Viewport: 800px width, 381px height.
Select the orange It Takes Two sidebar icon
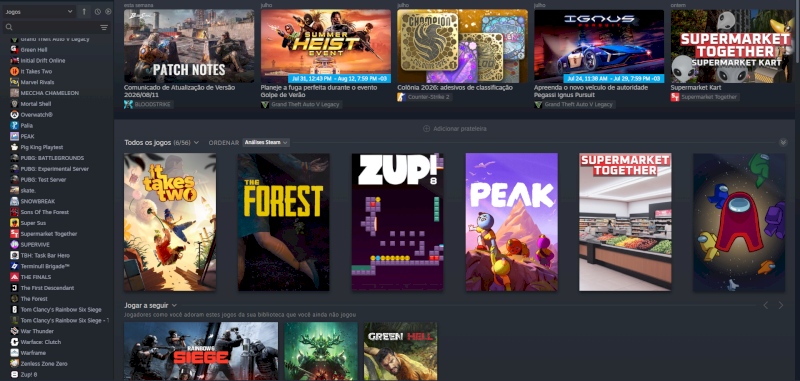click(14, 71)
